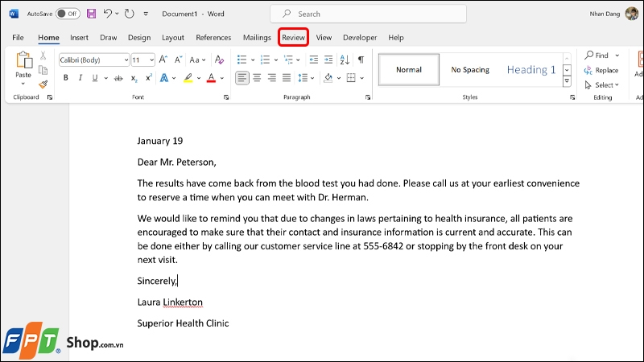This screenshot has height=362, width=644.
Task: Sort paragraph text A to Z
Action: point(345,60)
